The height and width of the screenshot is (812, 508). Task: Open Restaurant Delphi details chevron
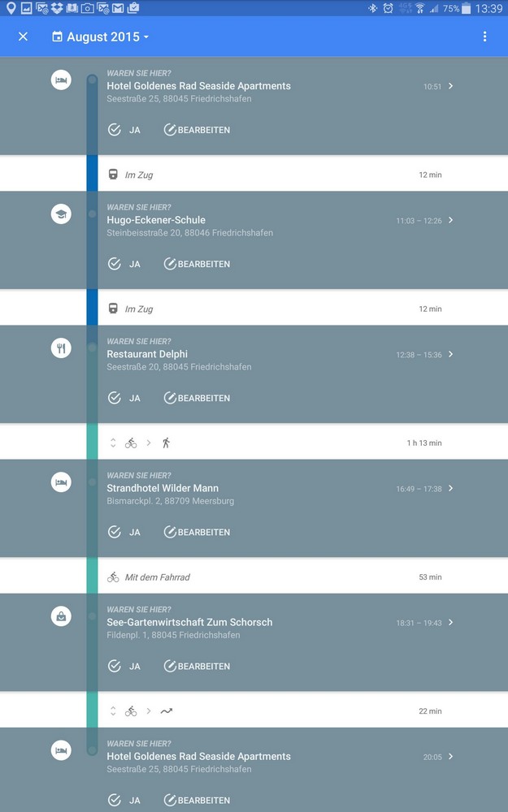click(451, 354)
